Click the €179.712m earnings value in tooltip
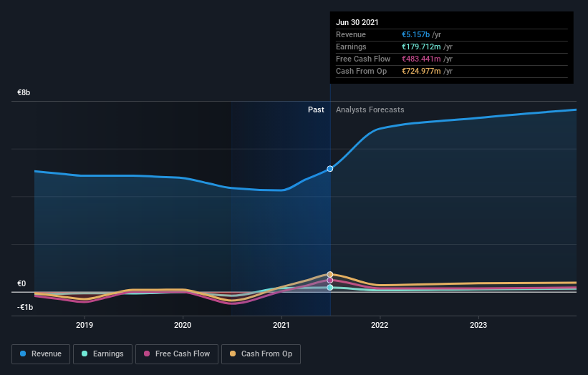Screen dimensions: 588x375 [421, 47]
